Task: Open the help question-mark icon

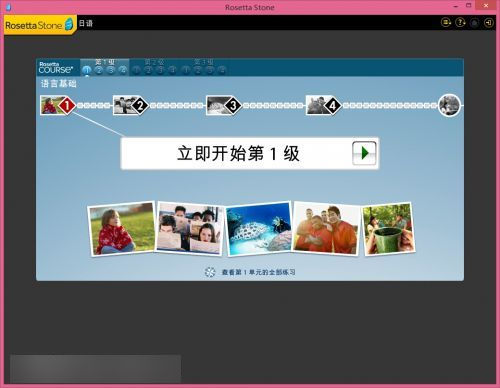Action: [460, 23]
